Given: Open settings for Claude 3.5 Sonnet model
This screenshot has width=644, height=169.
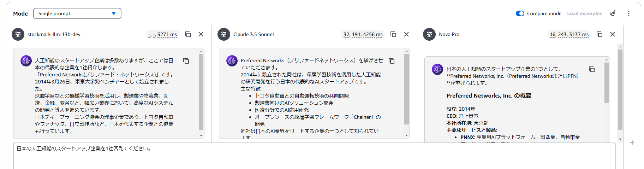Looking at the screenshot, I should [224, 34].
